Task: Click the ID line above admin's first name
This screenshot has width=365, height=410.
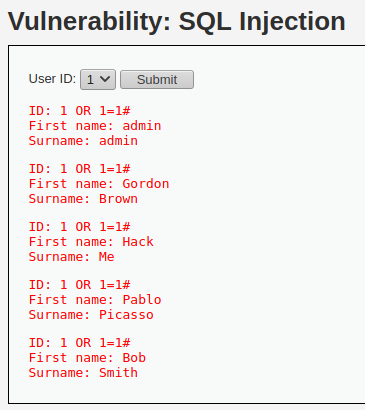Action: 79,111
